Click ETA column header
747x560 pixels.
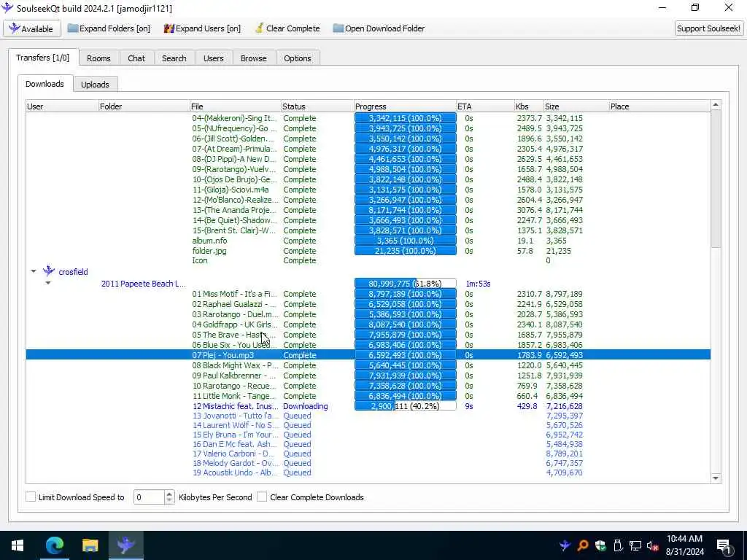point(485,106)
